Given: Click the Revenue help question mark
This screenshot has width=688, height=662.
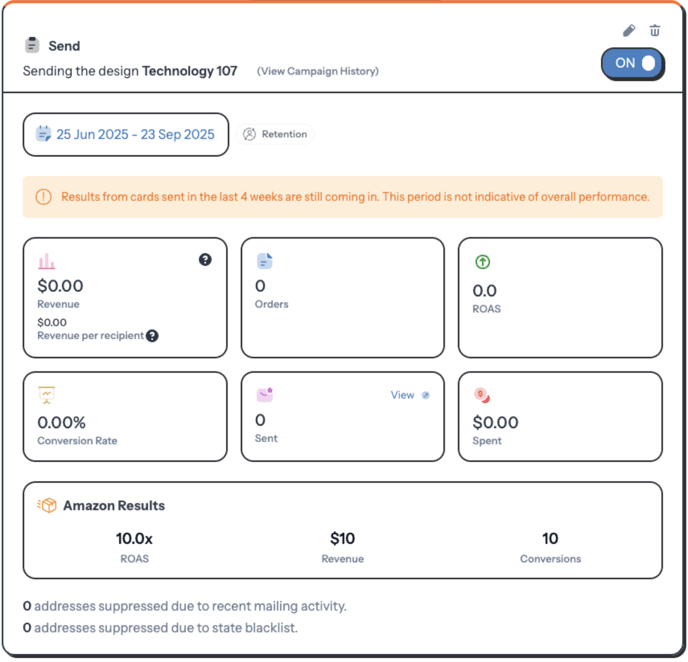Looking at the screenshot, I should 205,260.
